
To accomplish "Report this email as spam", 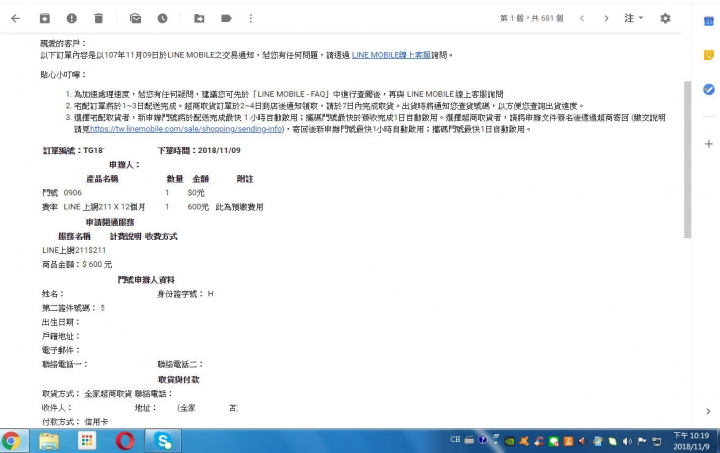I will [72, 18].
